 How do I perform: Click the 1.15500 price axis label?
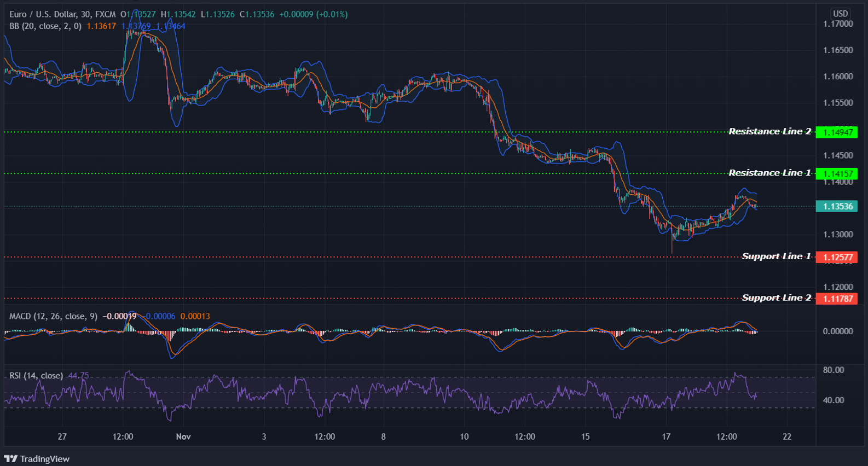pyautogui.click(x=838, y=103)
